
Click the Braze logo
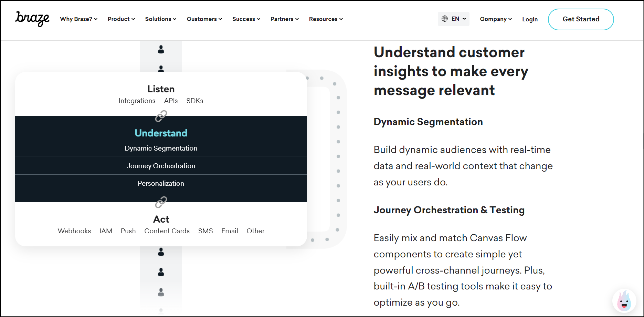tap(32, 19)
